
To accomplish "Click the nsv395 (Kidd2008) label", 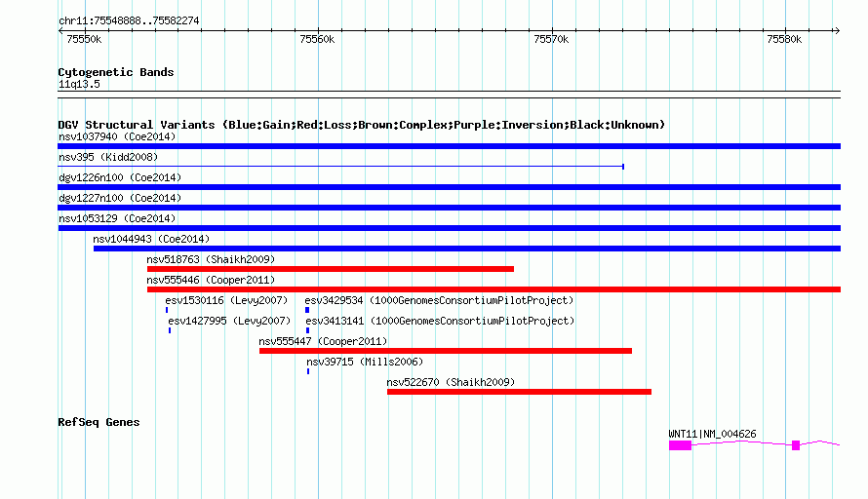I will [x=108, y=157].
